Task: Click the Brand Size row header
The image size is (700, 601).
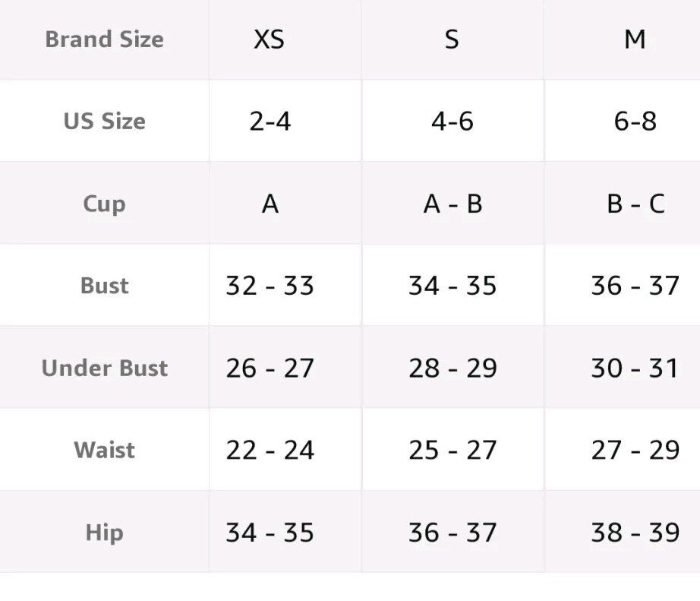Action: coord(104,40)
